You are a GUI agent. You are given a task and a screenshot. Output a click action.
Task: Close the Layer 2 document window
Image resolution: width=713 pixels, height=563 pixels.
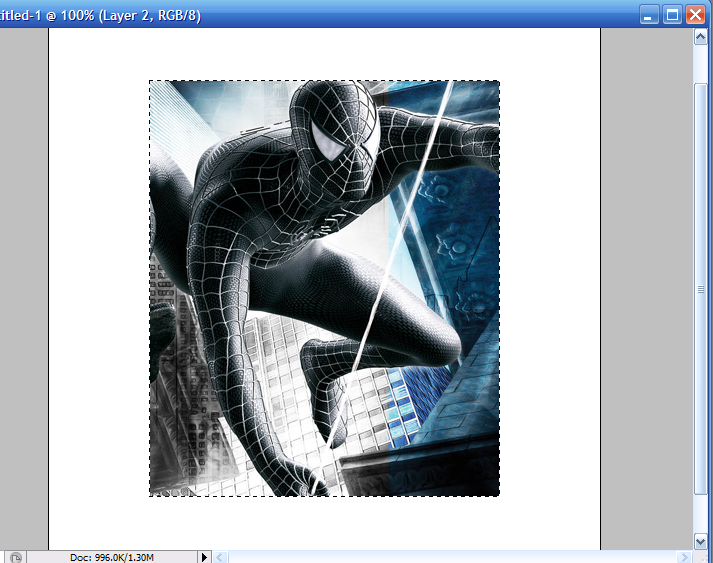click(x=695, y=15)
